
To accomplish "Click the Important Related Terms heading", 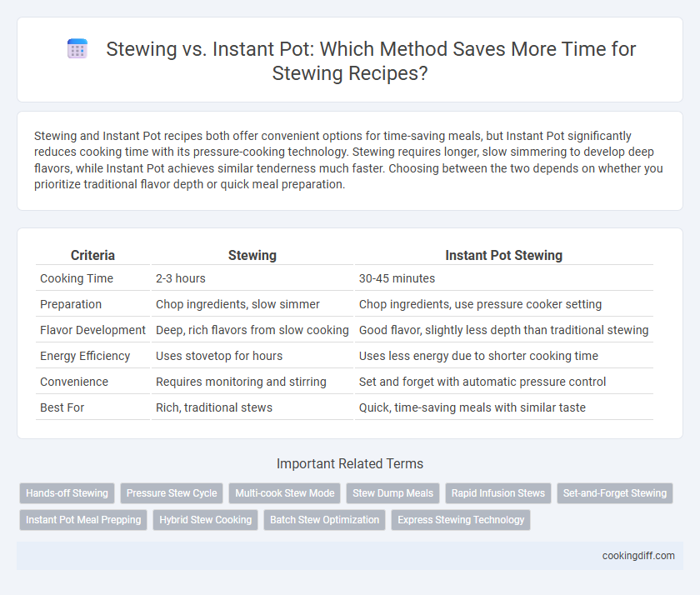I will point(350,464).
